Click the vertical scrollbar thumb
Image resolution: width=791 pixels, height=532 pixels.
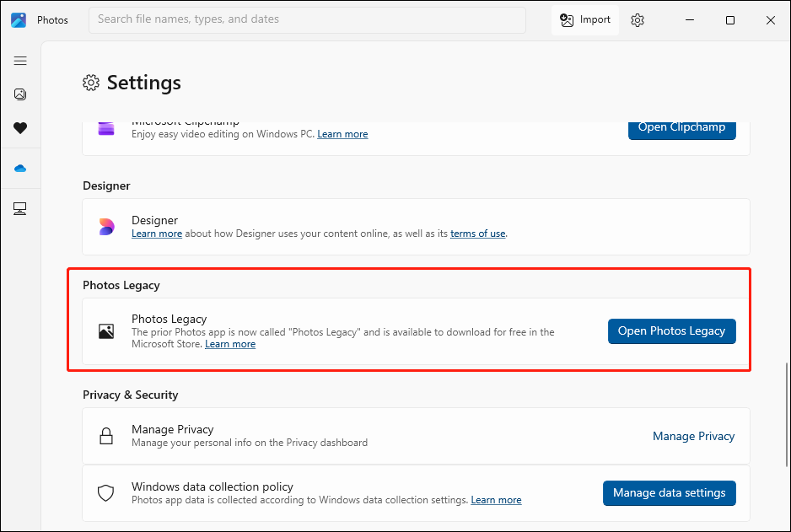[785, 415]
